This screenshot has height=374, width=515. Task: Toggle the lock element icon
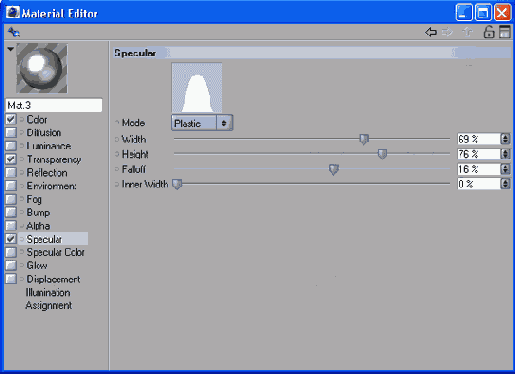(489, 32)
